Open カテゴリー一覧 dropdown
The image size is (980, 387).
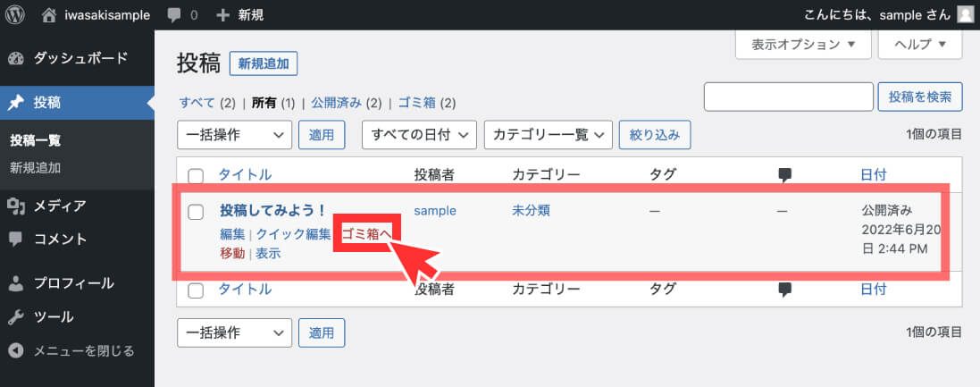point(549,134)
